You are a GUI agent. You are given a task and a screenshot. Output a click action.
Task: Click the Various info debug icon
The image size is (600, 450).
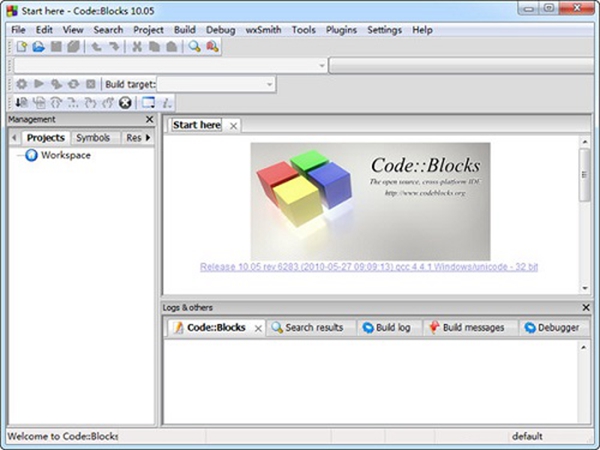pos(166,102)
